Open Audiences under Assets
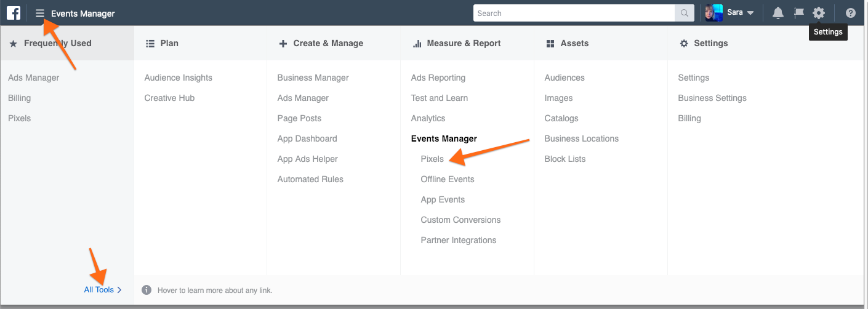The width and height of the screenshot is (868, 309). (x=565, y=78)
